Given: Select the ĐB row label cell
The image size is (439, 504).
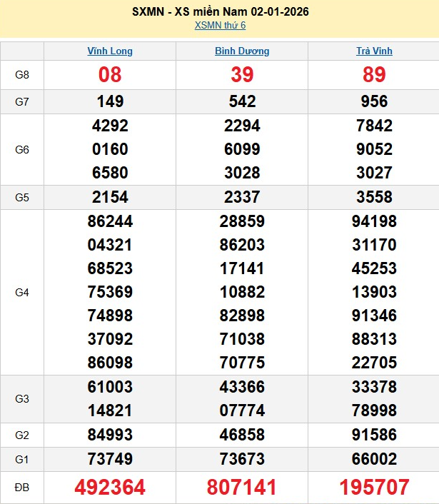Looking at the screenshot, I should (x=22, y=488).
